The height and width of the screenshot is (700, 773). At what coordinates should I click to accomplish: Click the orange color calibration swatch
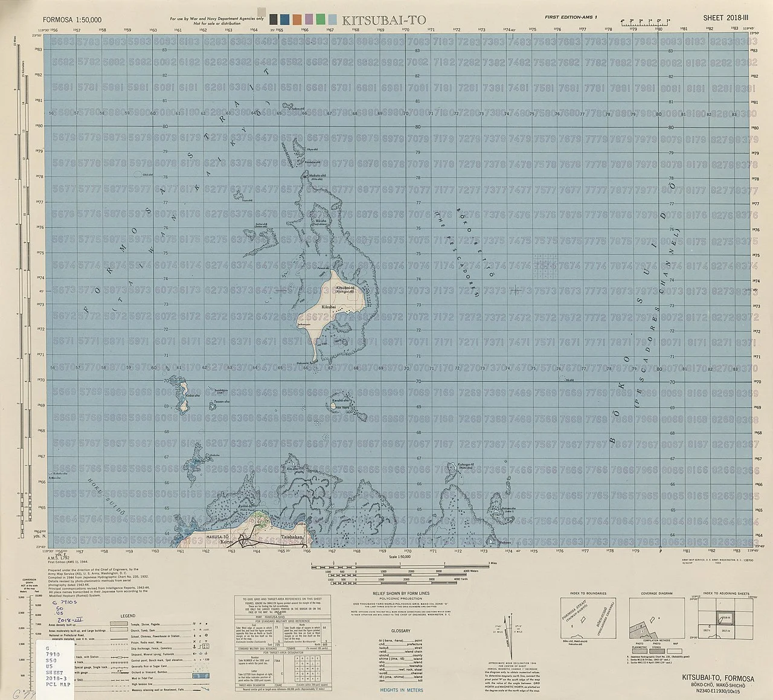[x=297, y=19]
